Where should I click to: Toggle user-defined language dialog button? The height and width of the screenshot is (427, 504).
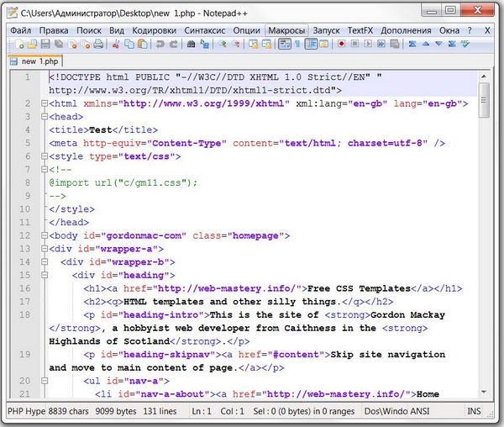point(323,44)
